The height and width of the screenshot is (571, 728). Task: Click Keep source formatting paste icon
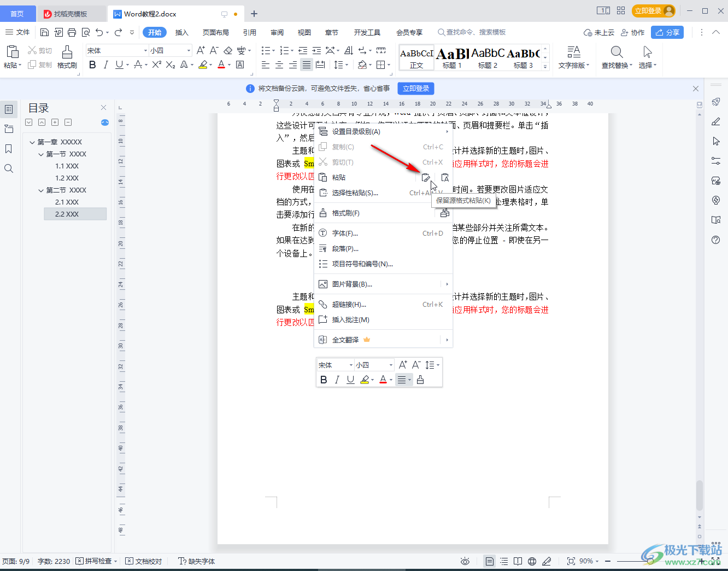coord(426,177)
